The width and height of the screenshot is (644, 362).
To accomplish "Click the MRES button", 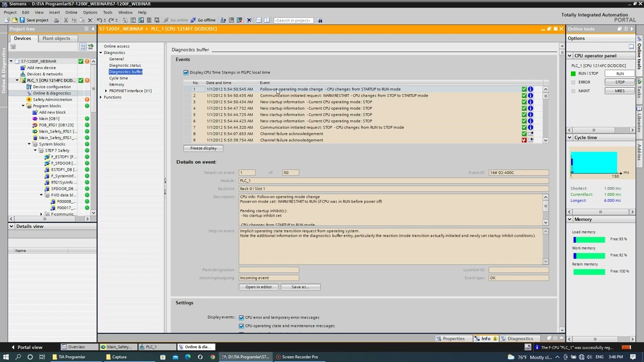I will click(x=620, y=91).
